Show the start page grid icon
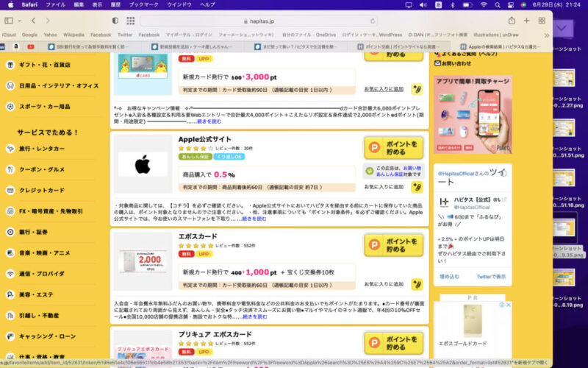This screenshot has height=368, width=588. [131, 21]
